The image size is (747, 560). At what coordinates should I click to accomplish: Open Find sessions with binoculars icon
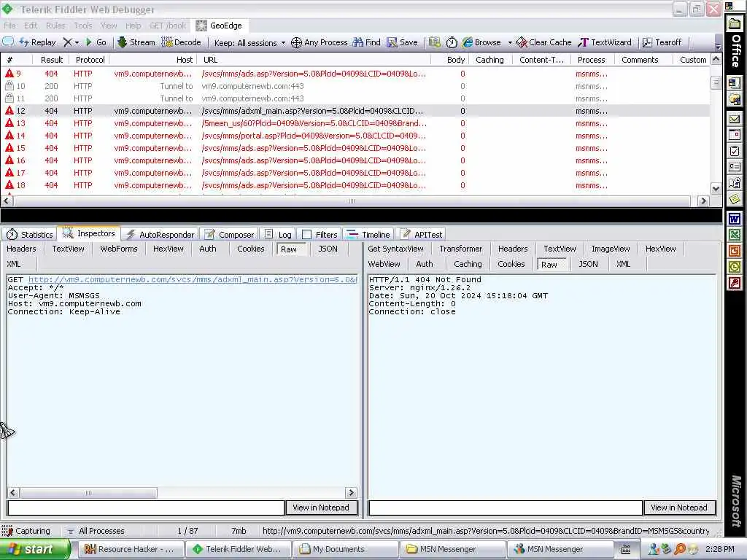pyautogui.click(x=366, y=42)
